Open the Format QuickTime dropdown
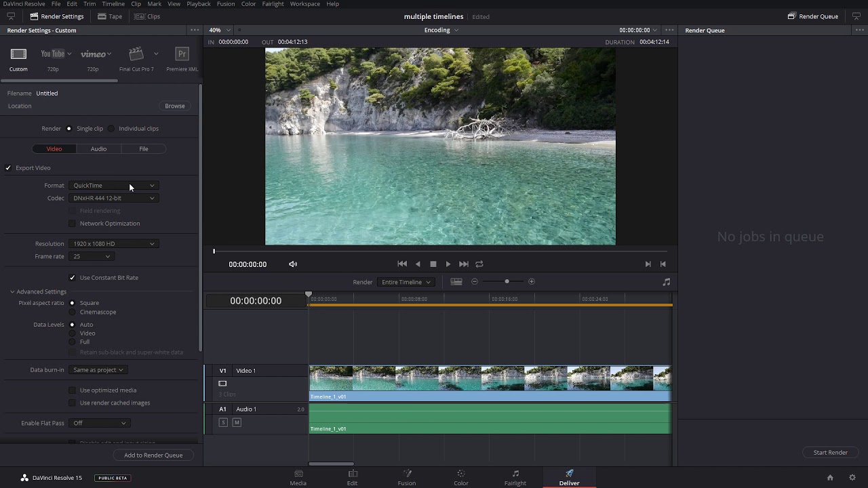Screen dimensions: 868x488 [x=114, y=186]
